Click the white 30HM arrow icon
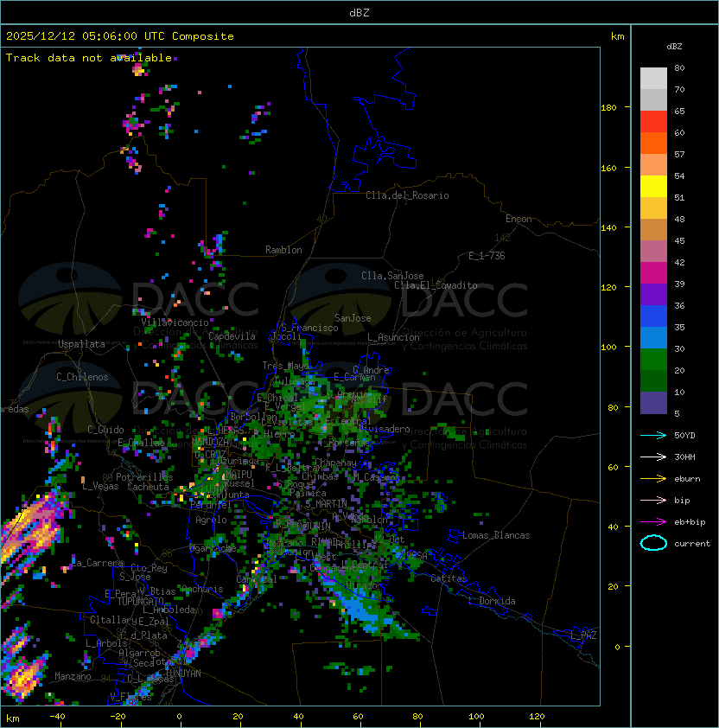Viewport: 719px width, 728px height. click(653, 457)
